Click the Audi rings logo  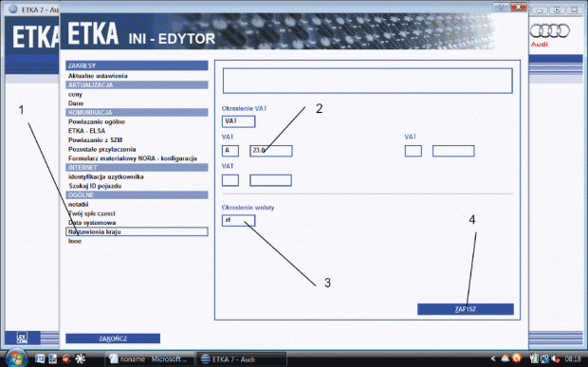[x=550, y=31]
